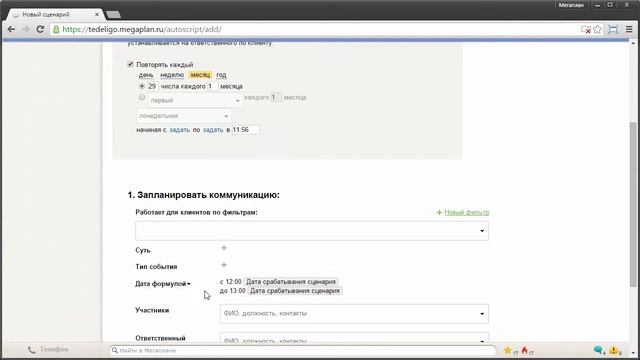
Task: Click the month interval field after числа каждого
Action: tap(212, 86)
